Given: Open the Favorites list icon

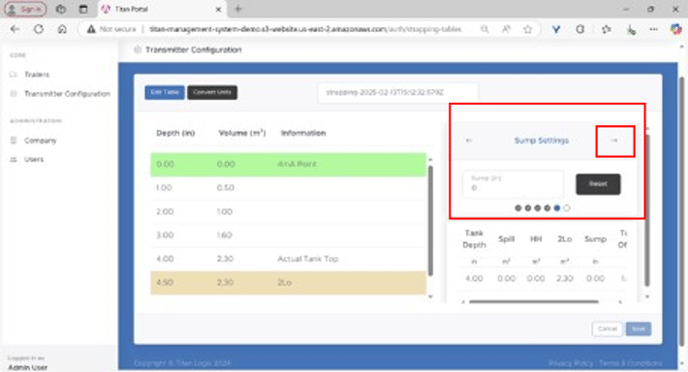Looking at the screenshot, I should tap(606, 29).
